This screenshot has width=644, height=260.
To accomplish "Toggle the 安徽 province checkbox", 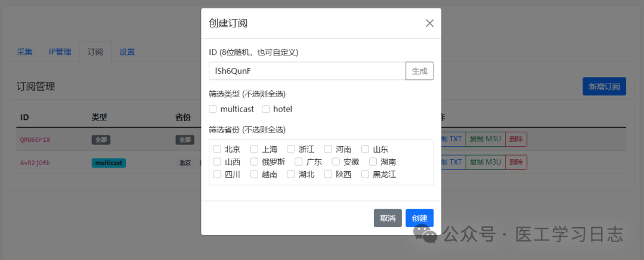I will [x=336, y=162].
